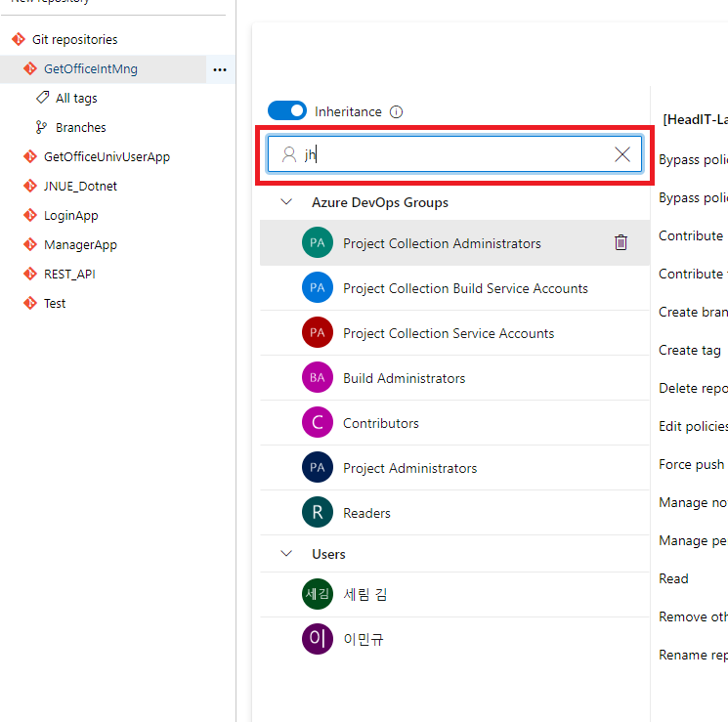The image size is (728, 722).
Task: Open Branches under GetOfficeIntMng
Action: [x=81, y=128]
